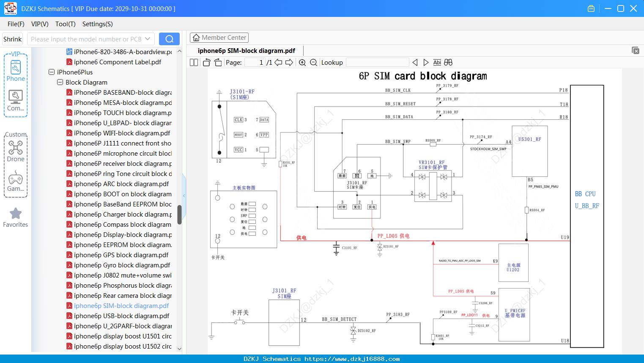
Task: Click the Shrink button
Action: point(13,39)
